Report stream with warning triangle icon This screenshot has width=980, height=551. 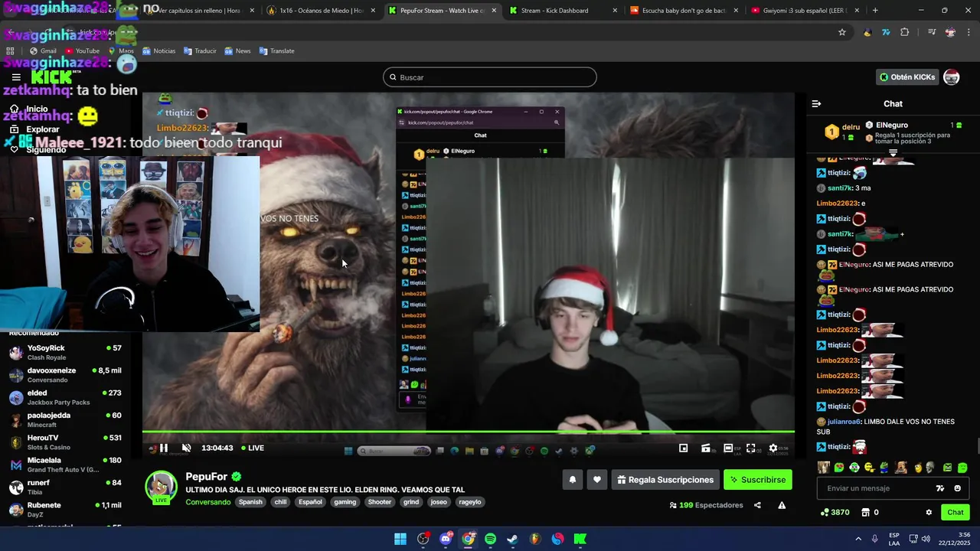[782, 505]
